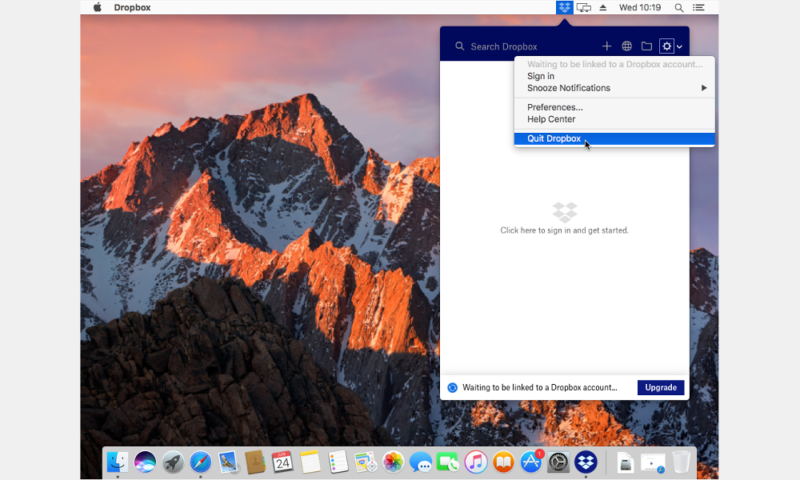Open Calendar in the dock

click(x=282, y=463)
